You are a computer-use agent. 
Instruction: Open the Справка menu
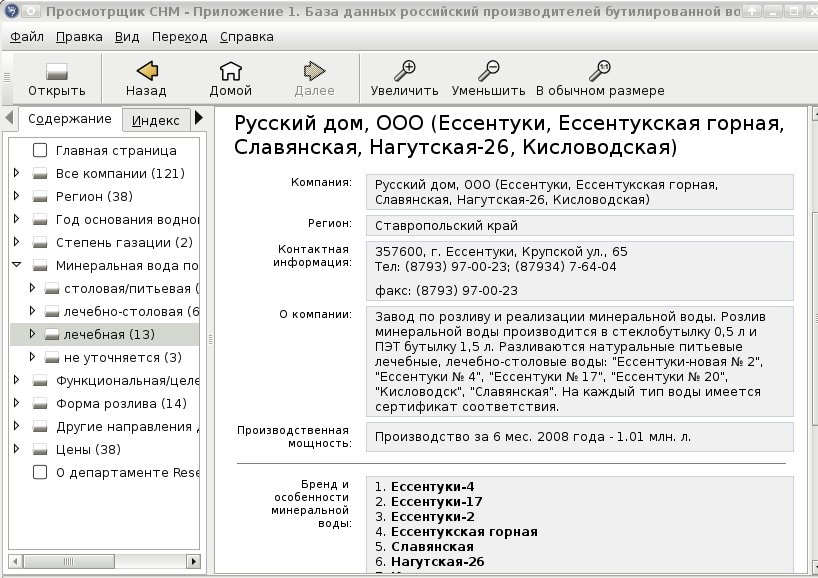[x=246, y=37]
